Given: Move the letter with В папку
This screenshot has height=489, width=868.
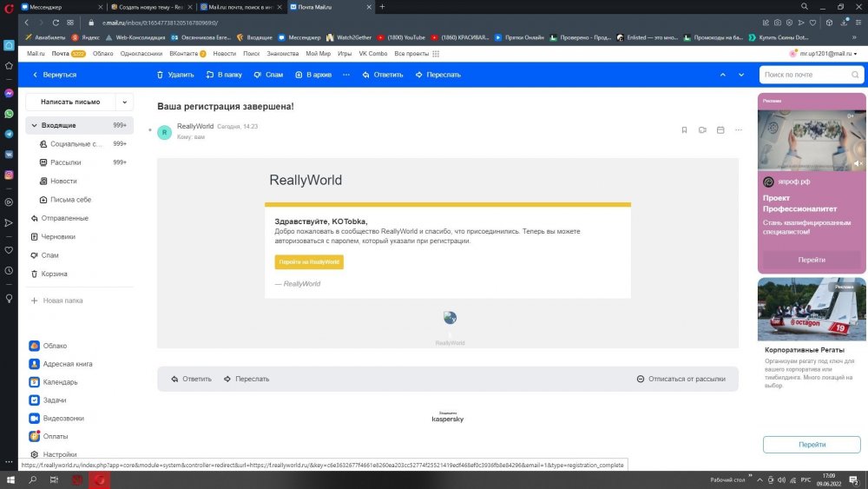Looking at the screenshot, I should (x=224, y=75).
